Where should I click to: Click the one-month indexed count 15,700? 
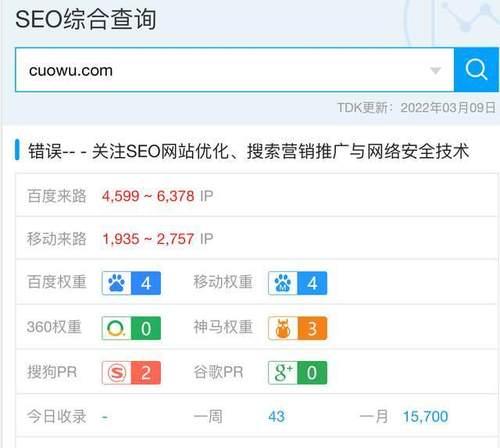[425, 417]
